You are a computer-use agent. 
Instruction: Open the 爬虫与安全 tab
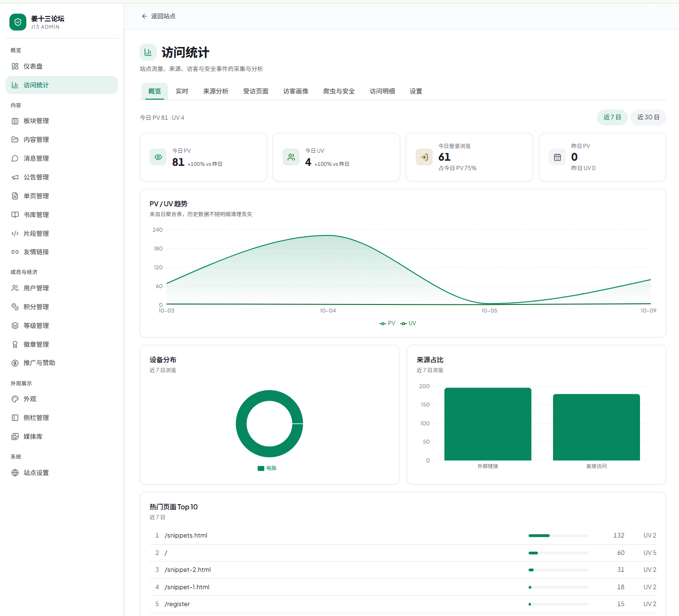(x=339, y=91)
